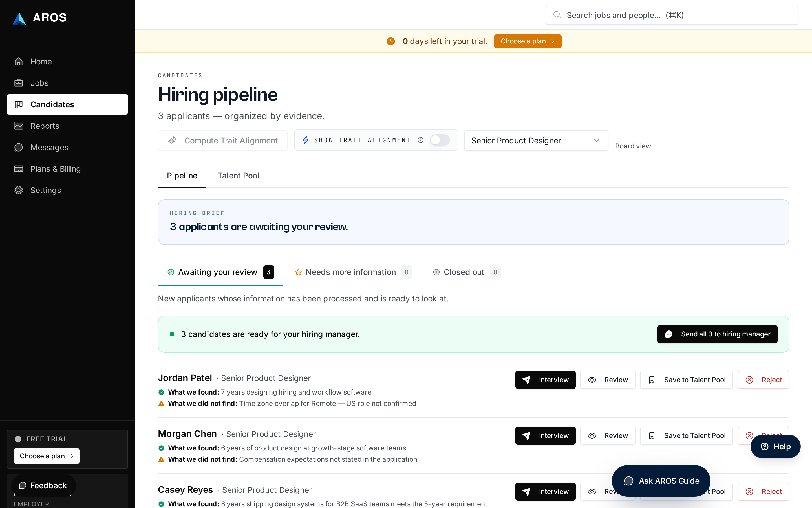Click the paper plane icon on Jordan Patel's Interview
The height and width of the screenshot is (508, 812).
coord(526,380)
